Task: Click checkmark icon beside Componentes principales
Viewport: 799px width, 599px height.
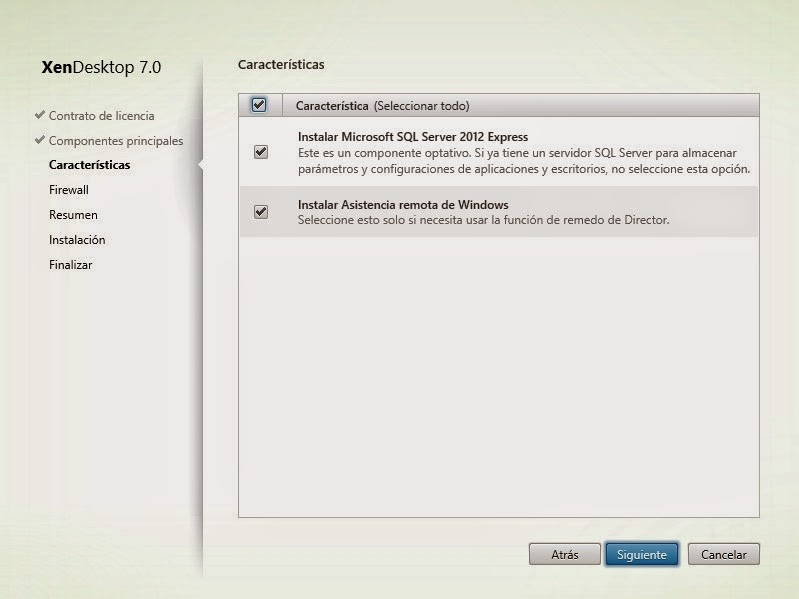Action: click(x=40, y=140)
